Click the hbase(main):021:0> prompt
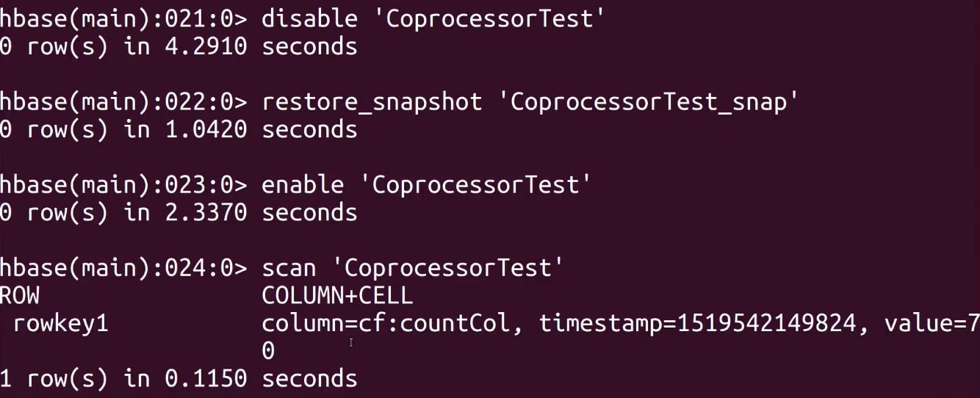This screenshot has height=398, width=980. pyautogui.click(x=124, y=19)
